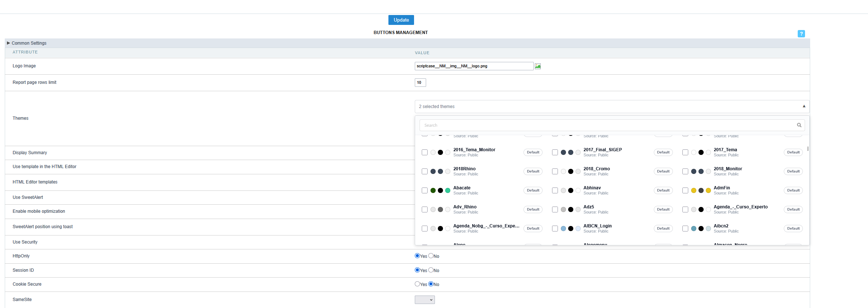Image resolution: width=868 pixels, height=308 pixels.
Task: Set 2018Rhino as Default
Action: pos(533,171)
